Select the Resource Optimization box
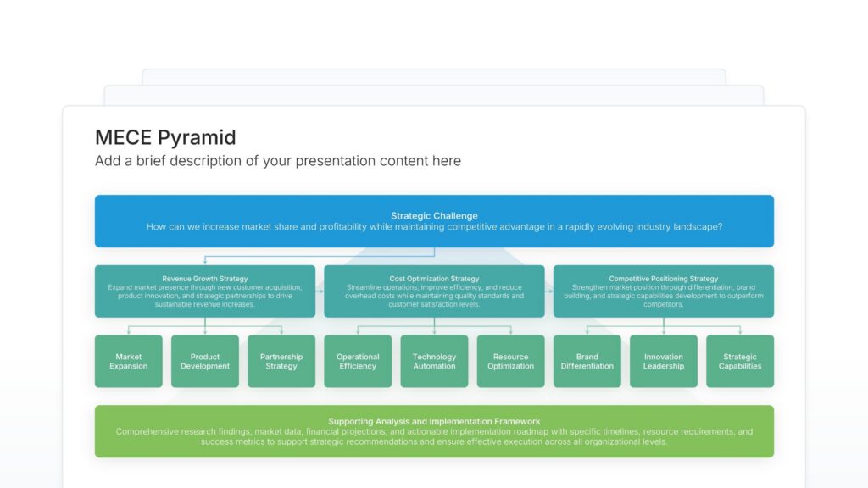This screenshot has height=488, width=868. (510, 362)
